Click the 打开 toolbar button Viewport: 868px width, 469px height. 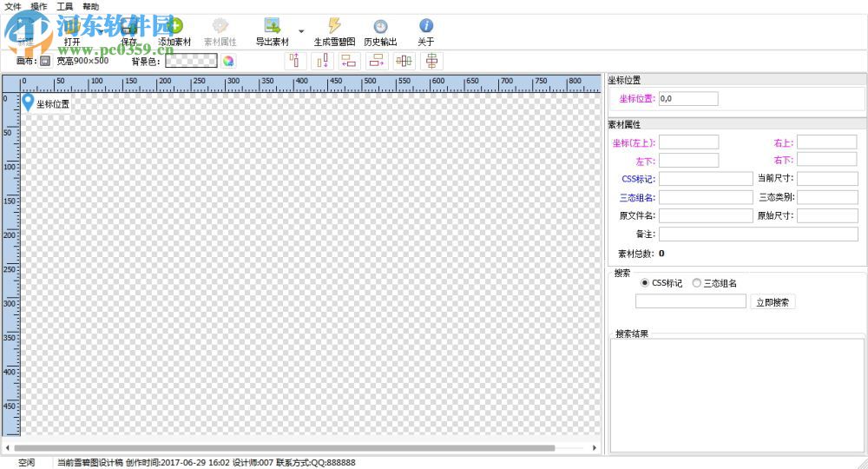(x=72, y=32)
